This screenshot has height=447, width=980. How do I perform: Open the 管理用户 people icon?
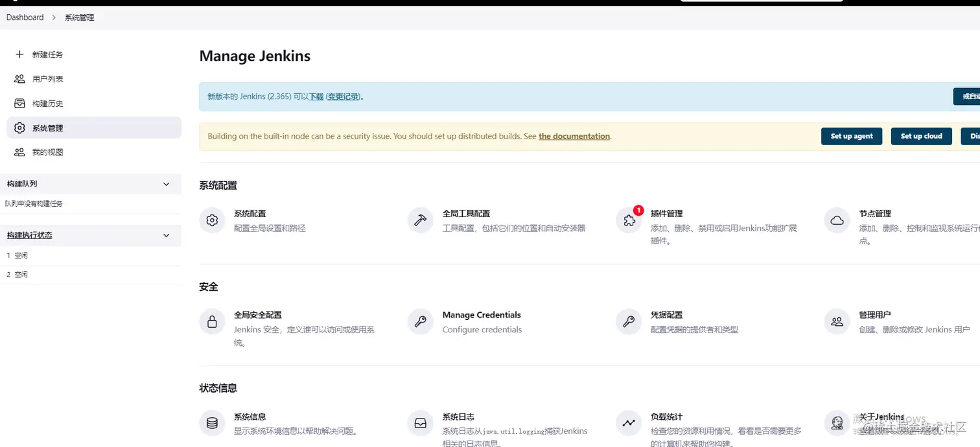(837, 321)
